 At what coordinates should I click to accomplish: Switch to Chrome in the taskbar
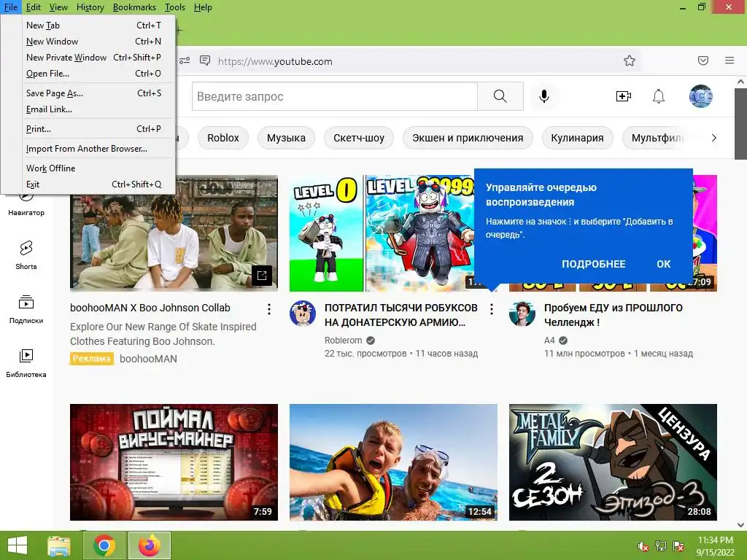[x=104, y=545]
